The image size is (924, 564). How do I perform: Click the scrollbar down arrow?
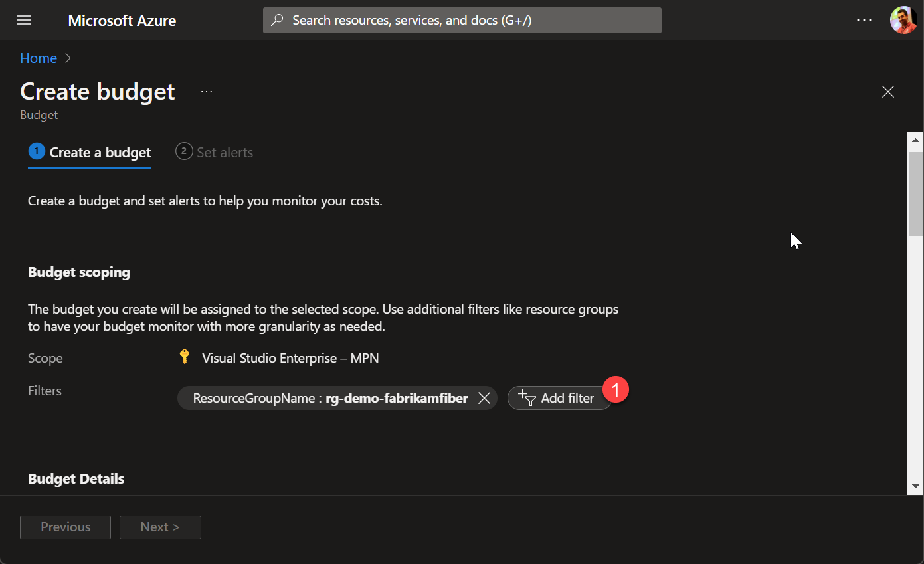point(916,486)
